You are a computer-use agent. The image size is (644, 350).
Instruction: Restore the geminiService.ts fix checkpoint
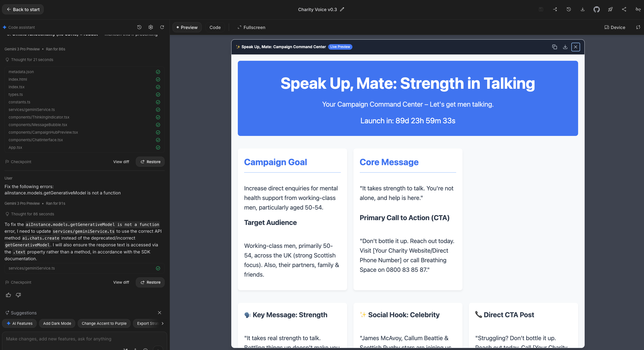tap(150, 282)
